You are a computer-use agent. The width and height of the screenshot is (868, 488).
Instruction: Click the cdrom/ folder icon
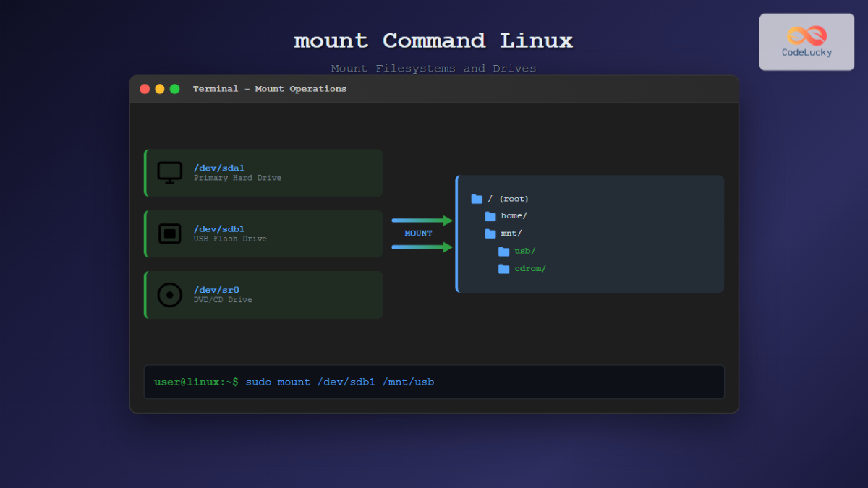tap(504, 269)
